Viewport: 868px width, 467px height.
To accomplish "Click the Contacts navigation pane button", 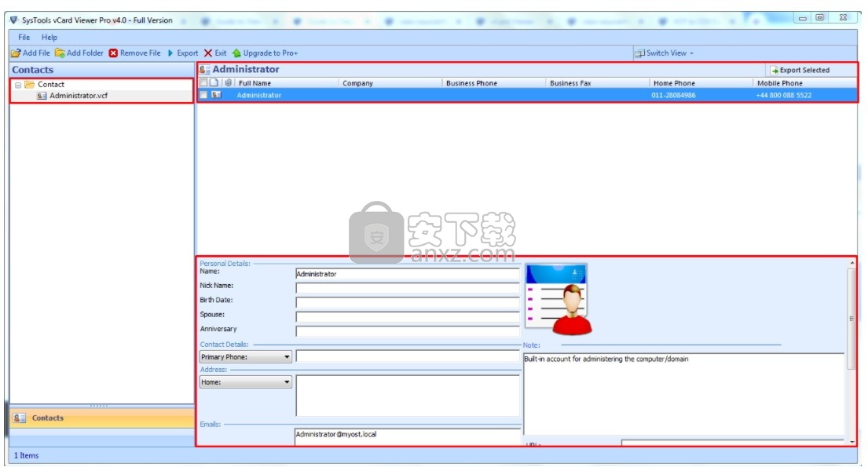I will coord(102,418).
